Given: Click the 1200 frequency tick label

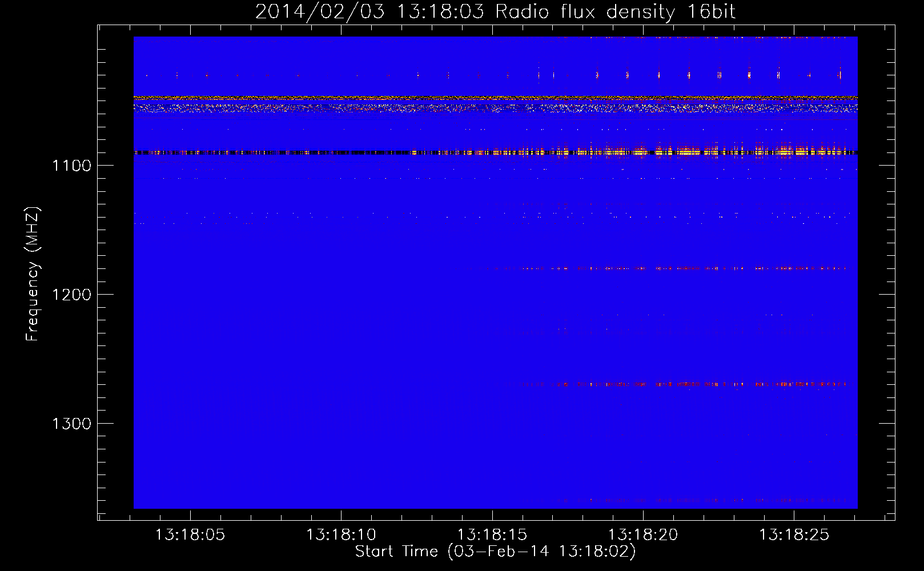Looking at the screenshot, I should (71, 295).
